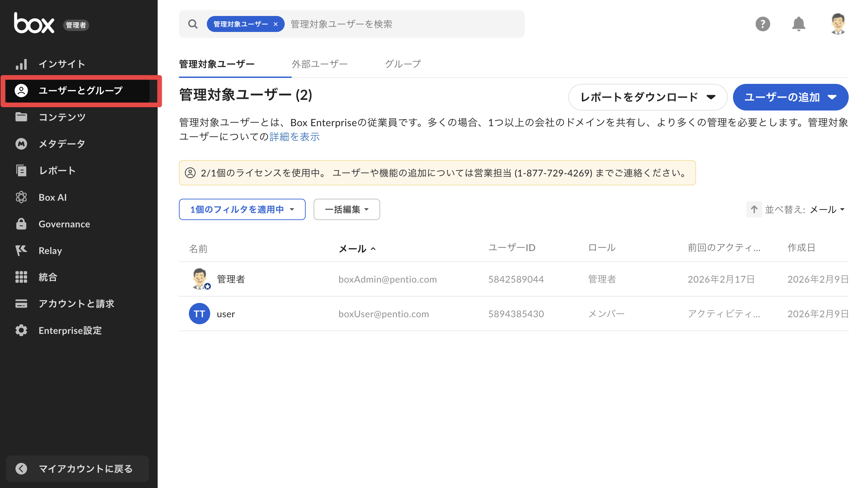The width and height of the screenshot is (868, 488).
Task: Open the レポートをダウンロード dropdown
Action: pos(648,97)
